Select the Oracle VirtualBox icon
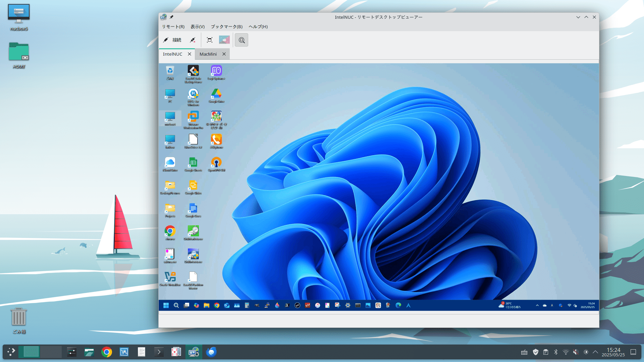The width and height of the screenshot is (644, 362). click(170, 279)
